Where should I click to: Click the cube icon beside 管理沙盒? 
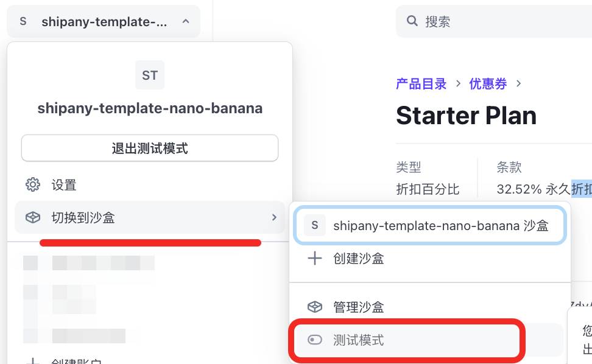coord(314,307)
